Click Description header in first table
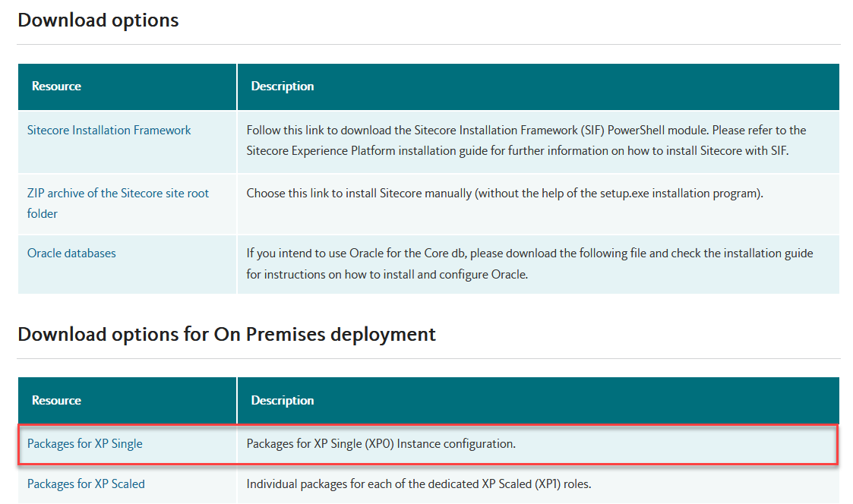This screenshot has height=504, width=853. coord(283,87)
